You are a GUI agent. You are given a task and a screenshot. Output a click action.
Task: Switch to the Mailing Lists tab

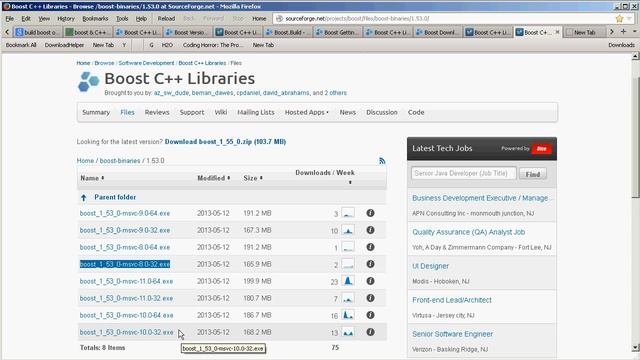click(x=256, y=112)
